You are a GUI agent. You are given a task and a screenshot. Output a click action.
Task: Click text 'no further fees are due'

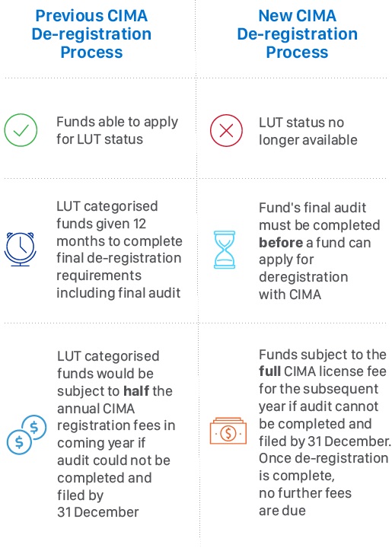(x=304, y=502)
